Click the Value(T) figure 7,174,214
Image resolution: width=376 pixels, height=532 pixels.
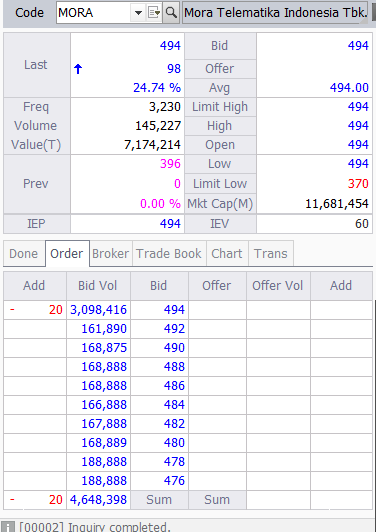(x=152, y=145)
